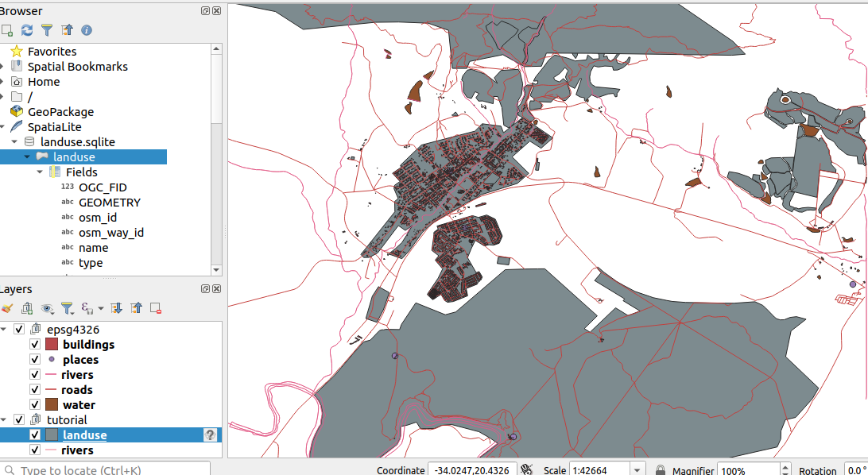Image resolution: width=868 pixels, height=475 pixels.
Task: Uncheck the places layer checkbox
Action: tap(35, 360)
